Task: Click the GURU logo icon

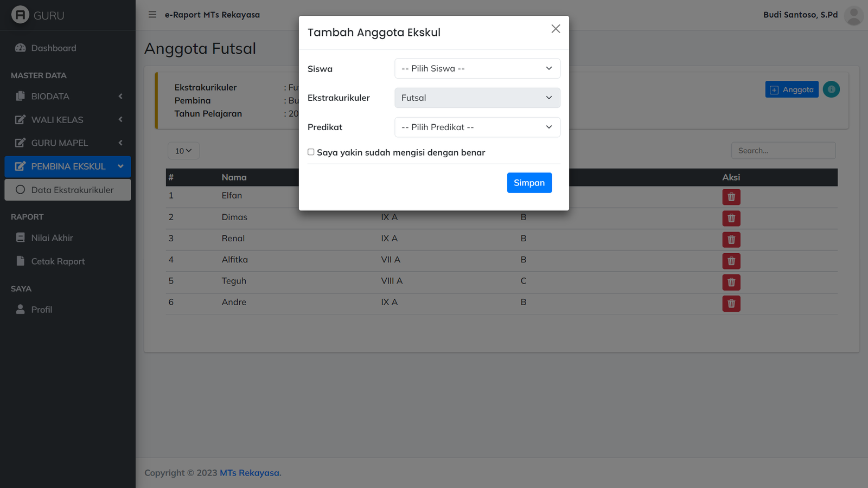Action: pos(20,15)
